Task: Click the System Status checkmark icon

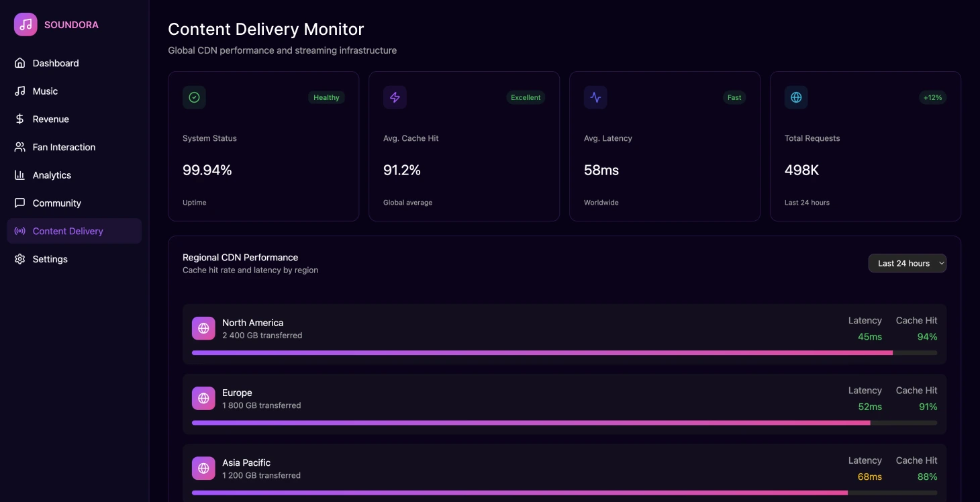Action: click(194, 97)
